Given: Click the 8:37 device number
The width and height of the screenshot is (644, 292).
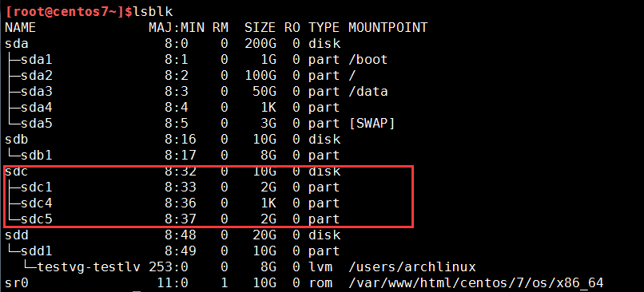Looking at the screenshot, I should pyautogui.click(x=181, y=219).
